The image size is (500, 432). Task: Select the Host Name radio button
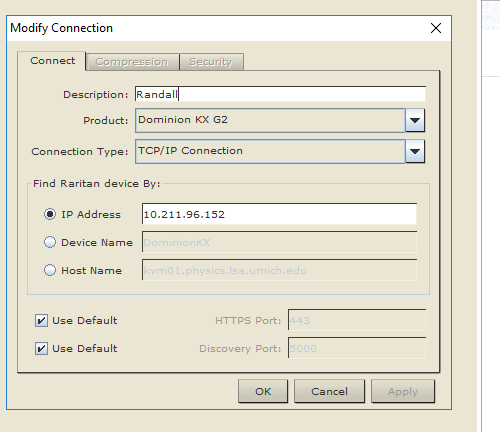click(x=50, y=270)
